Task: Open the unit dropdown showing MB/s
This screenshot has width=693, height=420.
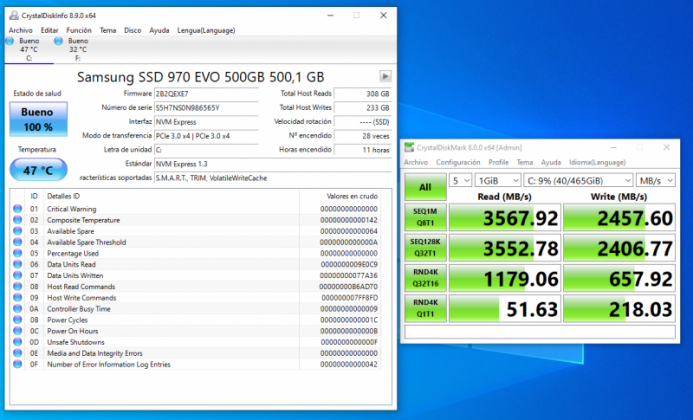Action: tap(656, 180)
